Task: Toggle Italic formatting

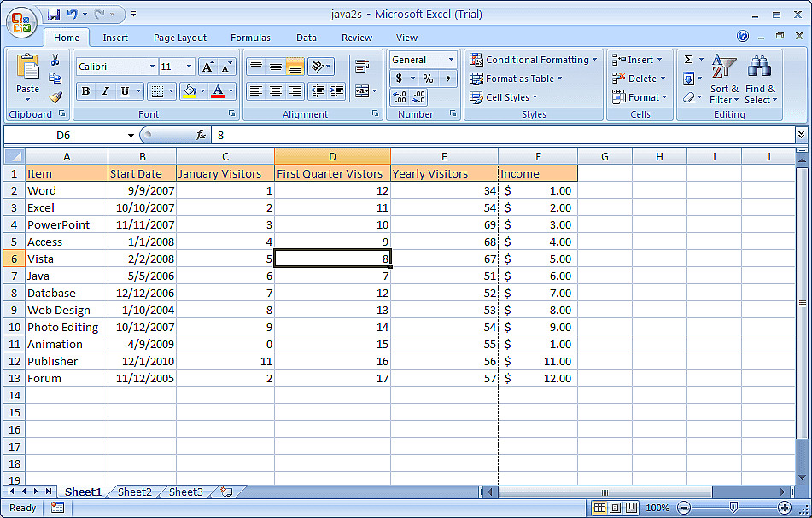Action: click(x=105, y=91)
